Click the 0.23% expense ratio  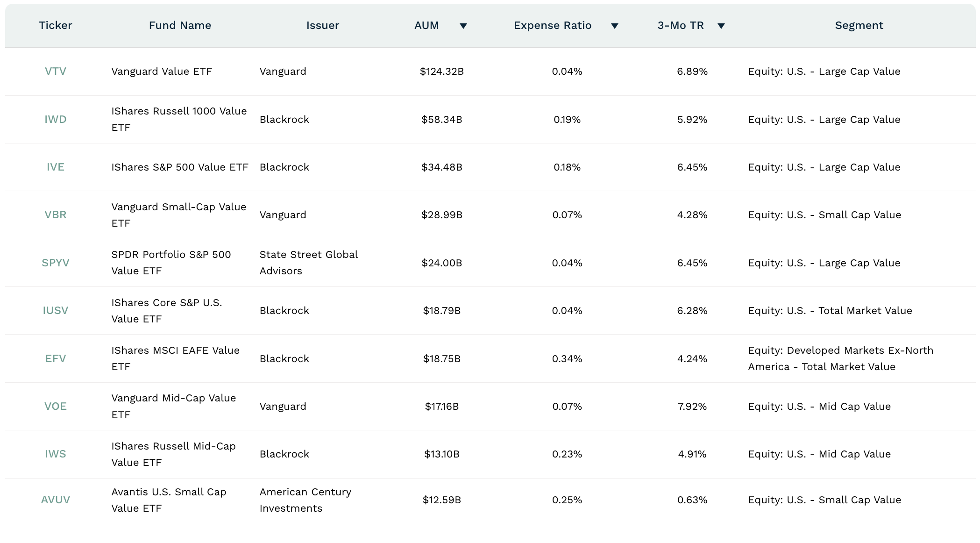point(567,454)
